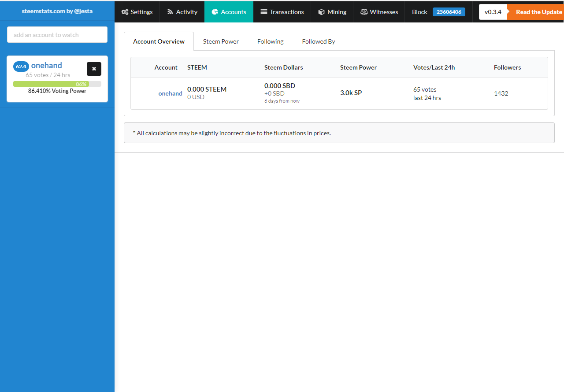The width and height of the screenshot is (564, 392).
Task: Click the 6 days from now text
Action: pyautogui.click(x=282, y=101)
